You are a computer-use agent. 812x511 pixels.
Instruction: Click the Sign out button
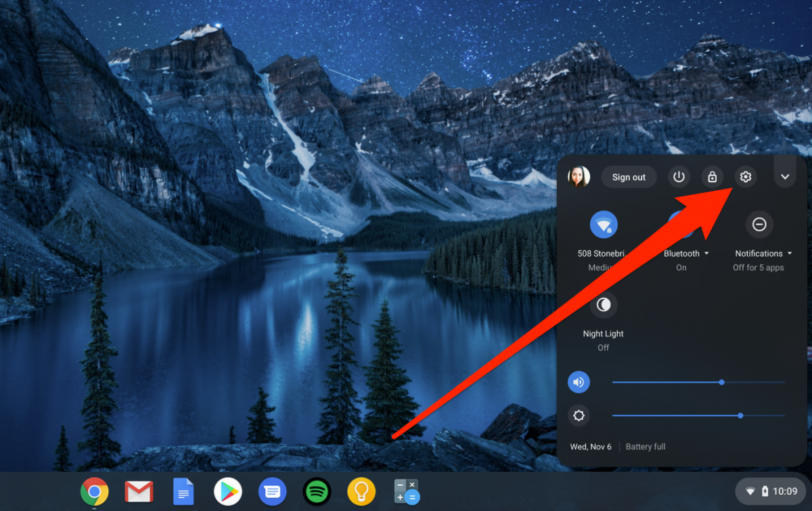tap(629, 177)
